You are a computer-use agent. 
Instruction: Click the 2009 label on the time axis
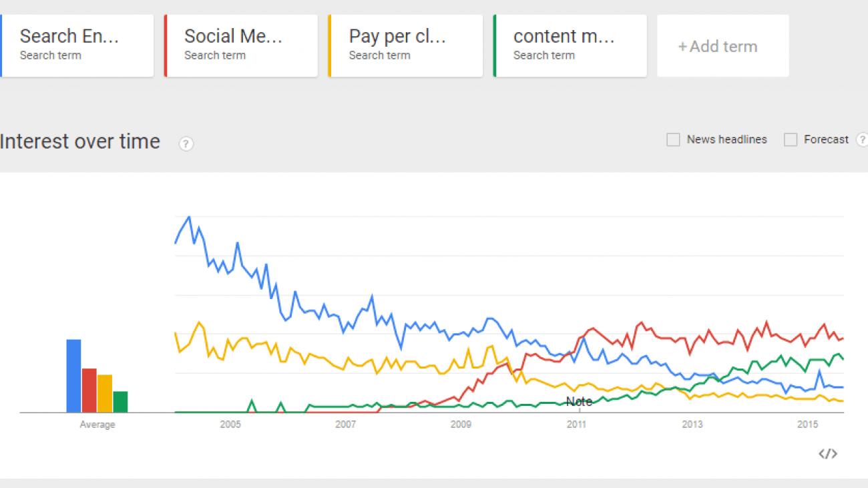pyautogui.click(x=461, y=425)
